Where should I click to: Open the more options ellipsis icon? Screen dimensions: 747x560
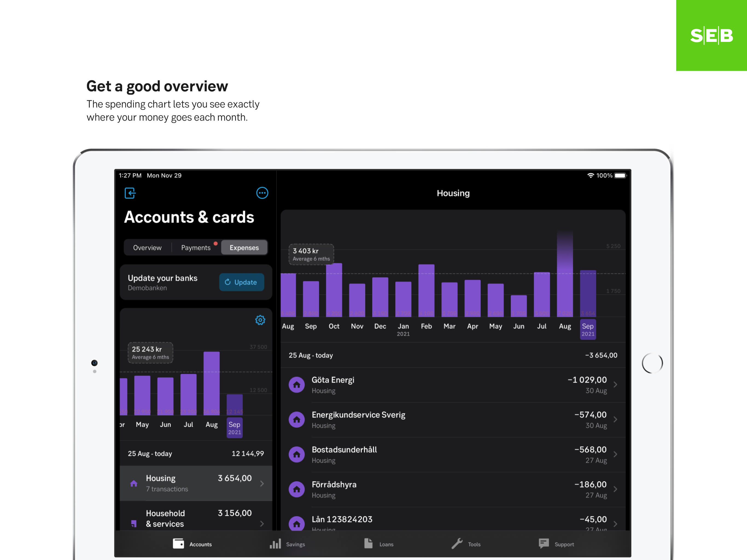point(262,193)
